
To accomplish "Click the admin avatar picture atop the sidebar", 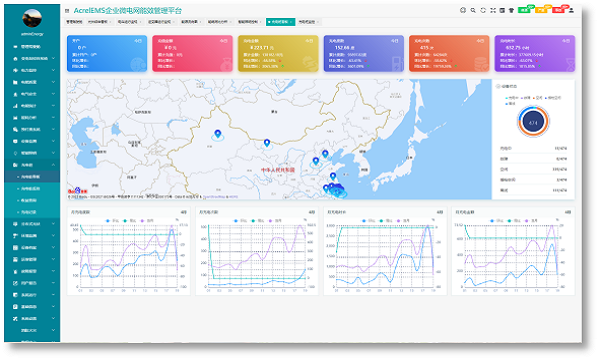I will (x=32, y=18).
